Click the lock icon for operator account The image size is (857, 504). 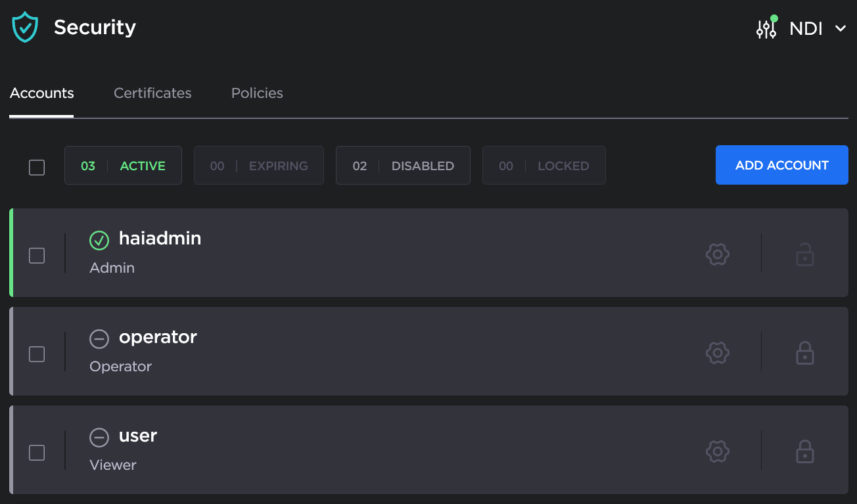(804, 353)
